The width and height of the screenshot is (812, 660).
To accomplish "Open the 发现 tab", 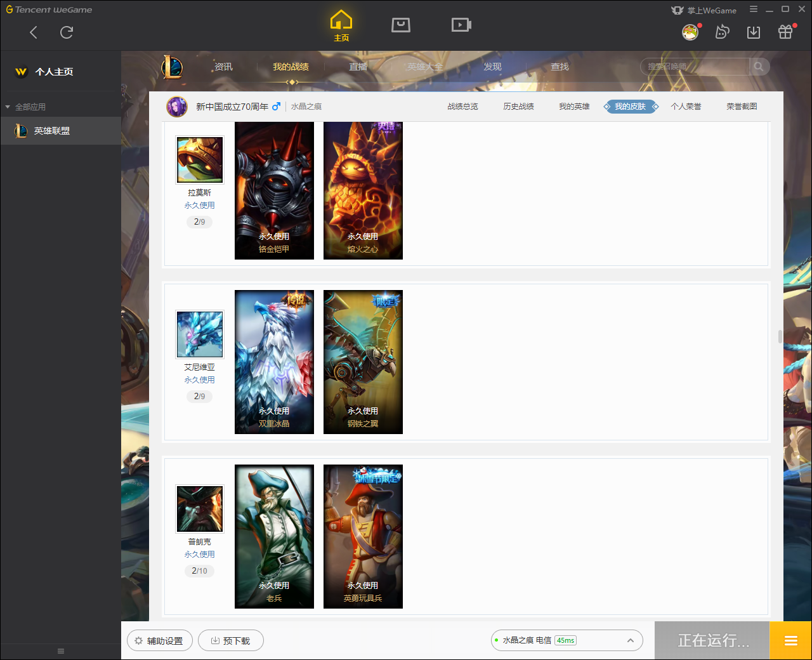I will click(x=492, y=67).
